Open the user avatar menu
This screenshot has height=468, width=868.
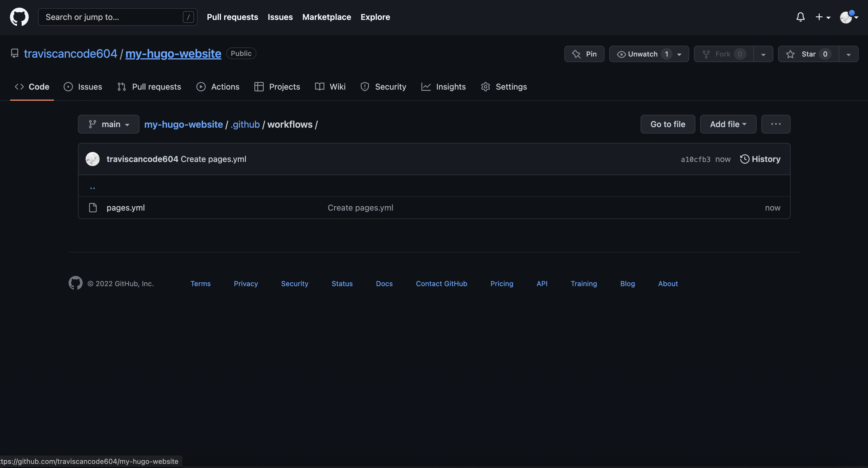coord(849,17)
